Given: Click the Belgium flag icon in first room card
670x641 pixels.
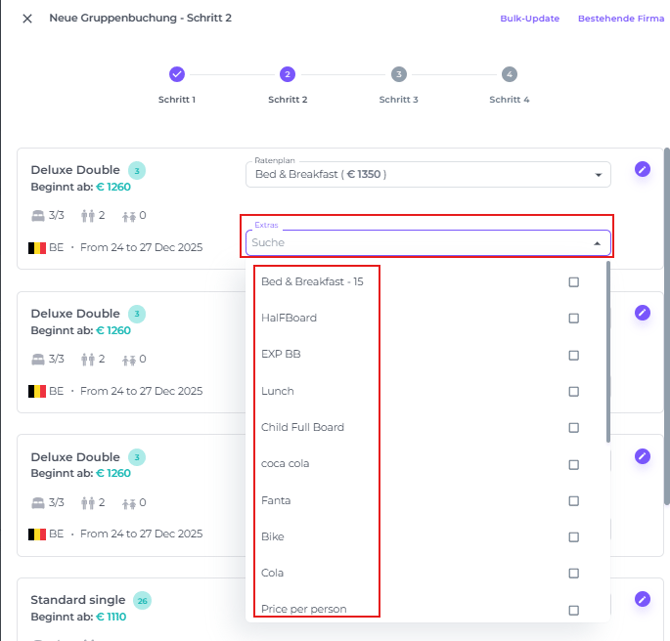Looking at the screenshot, I should click(x=37, y=247).
